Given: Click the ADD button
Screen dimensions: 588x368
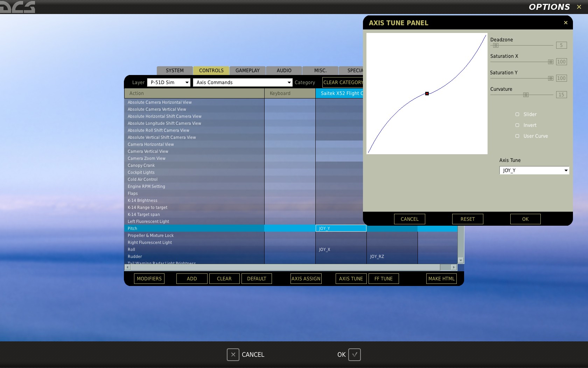Looking at the screenshot, I should 192,279.
